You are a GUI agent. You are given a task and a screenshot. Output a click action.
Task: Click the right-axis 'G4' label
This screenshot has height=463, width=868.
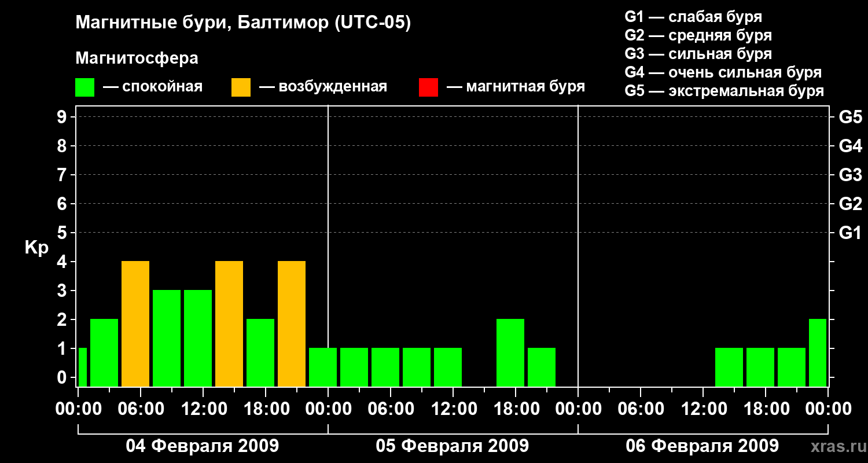coord(851,146)
